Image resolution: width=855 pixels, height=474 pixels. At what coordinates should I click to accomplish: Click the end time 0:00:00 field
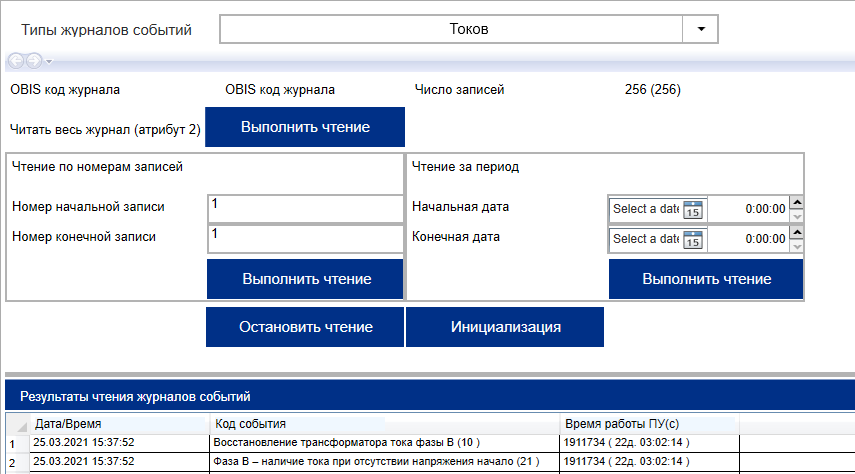[x=749, y=239]
